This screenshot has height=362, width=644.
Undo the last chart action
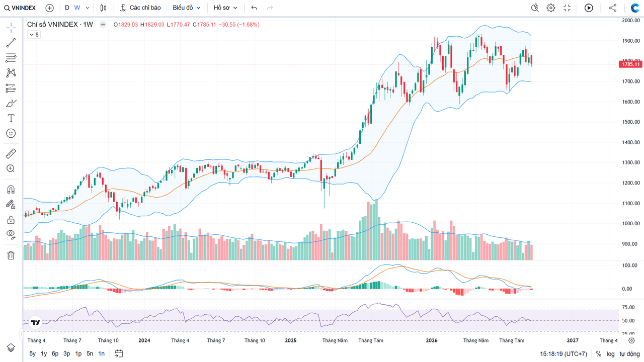(254, 8)
